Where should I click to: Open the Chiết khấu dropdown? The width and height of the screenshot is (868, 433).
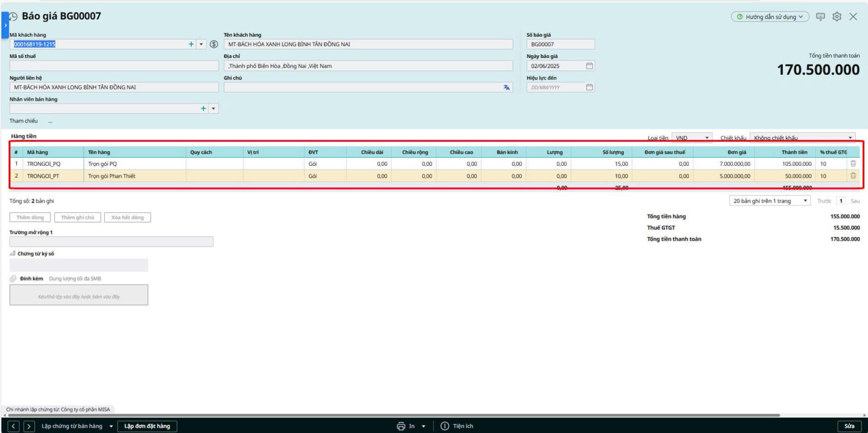click(850, 138)
